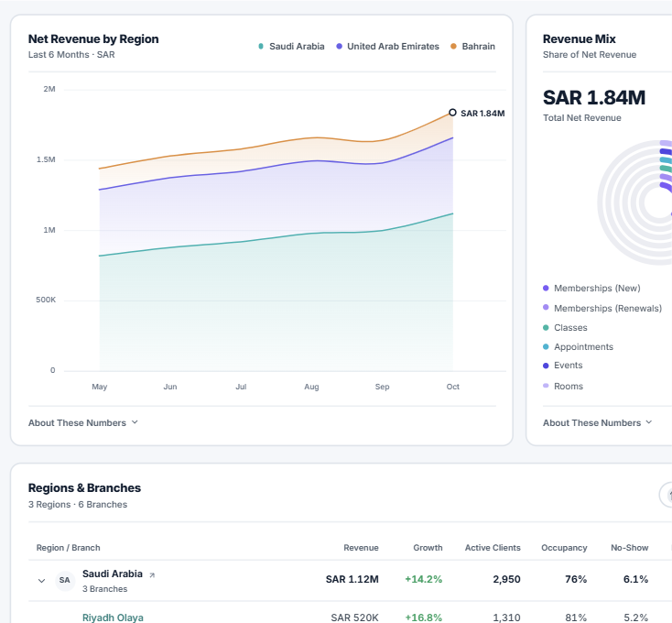Viewport: 672px width, 623px height.
Task: Sort table by Occupancy column header
Action: 564,548
